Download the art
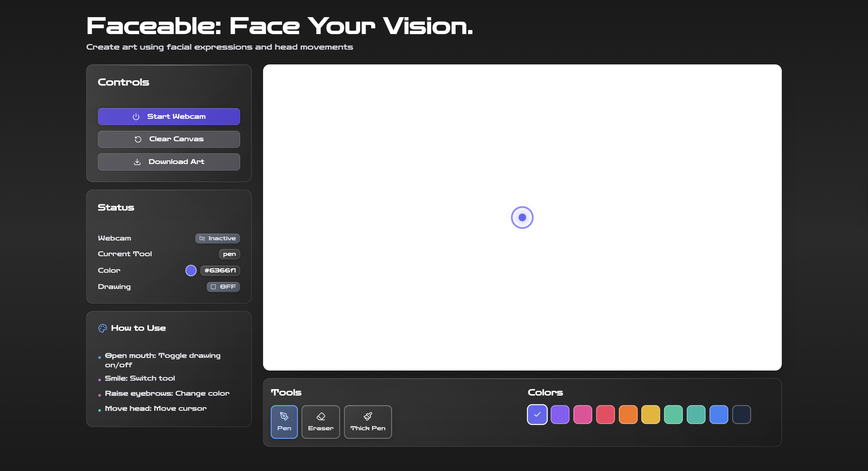868x471 pixels. pyautogui.click(x=169, y=162)
